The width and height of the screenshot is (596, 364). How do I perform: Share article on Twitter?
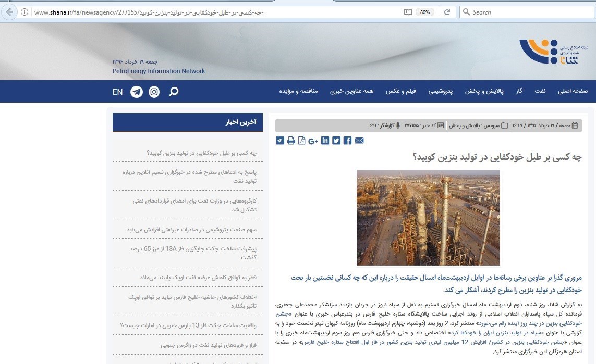click(336, 141)
